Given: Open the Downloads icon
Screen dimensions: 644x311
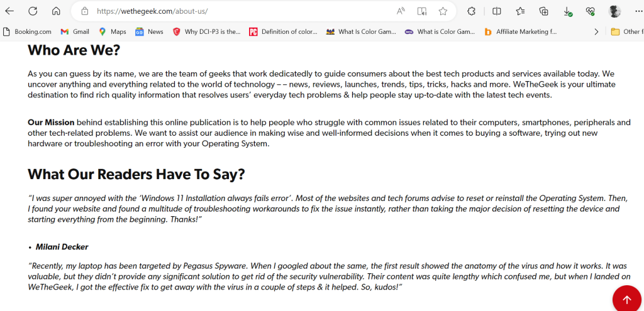Looking at the screenshot, I should tap(568, 11).
